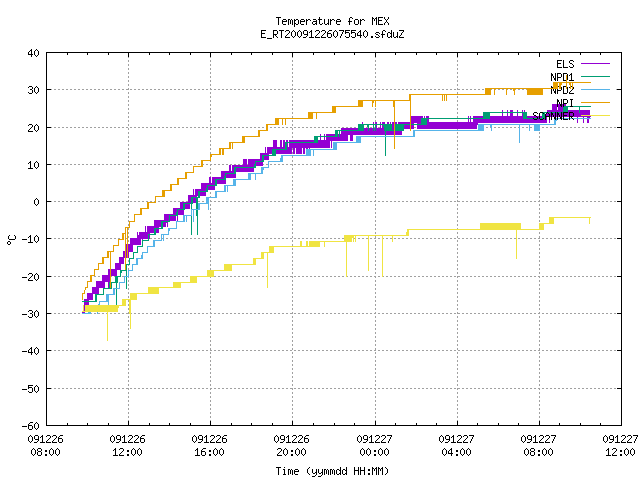Click the purple ELS legend line sample
Viewport: 640px width, 480px height.
click(595, 64)
